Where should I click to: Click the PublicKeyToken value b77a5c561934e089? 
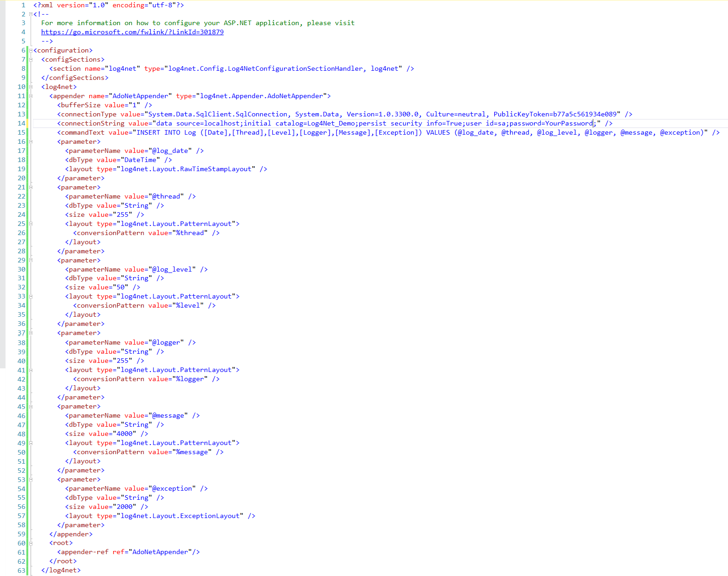[x=585, y=114]
